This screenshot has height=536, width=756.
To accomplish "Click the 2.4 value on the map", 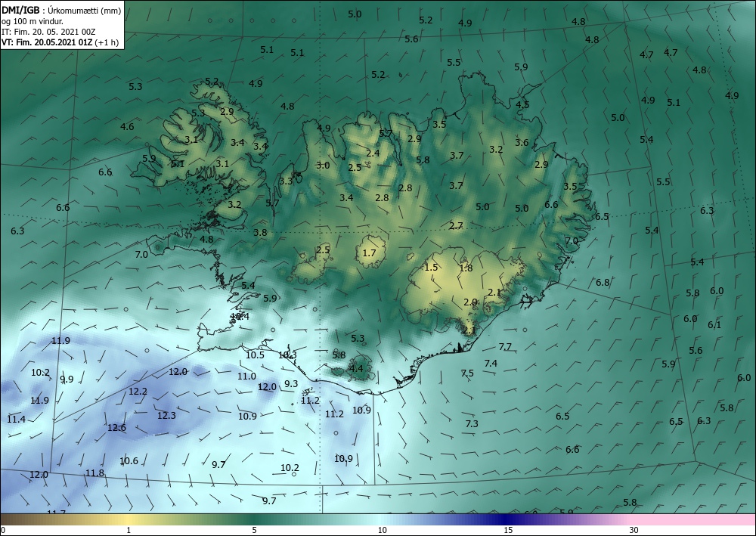I will coord(373,153).
